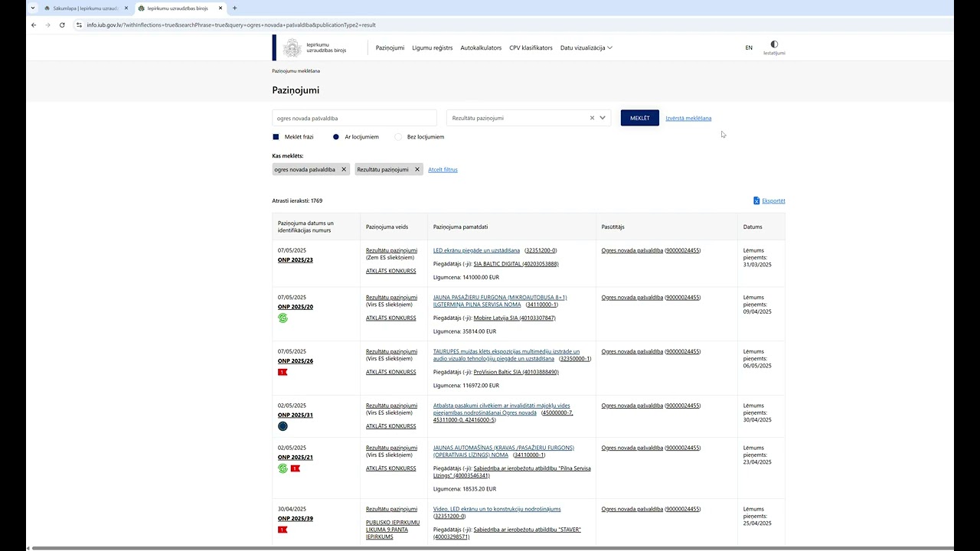Click the MEKLĒT search button

(640, 118)
